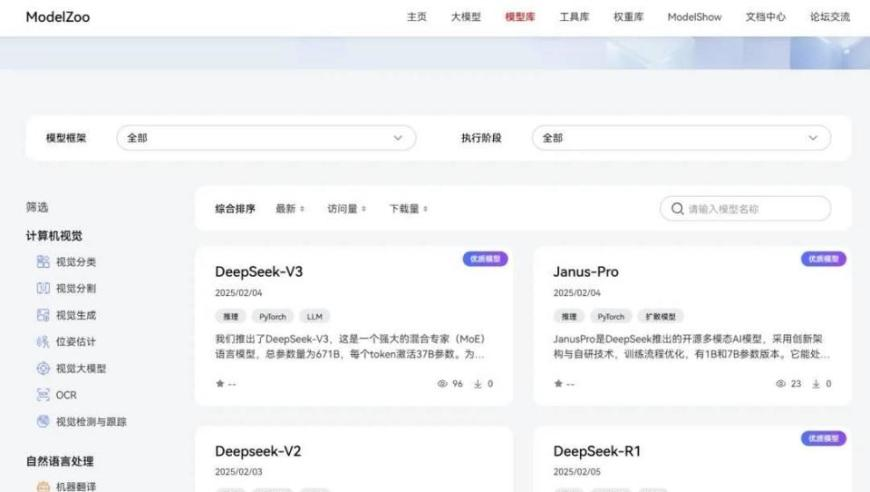Click download icon on Janus-Pro card
This screenshot has width=870, height=492.
coord(816,383)
